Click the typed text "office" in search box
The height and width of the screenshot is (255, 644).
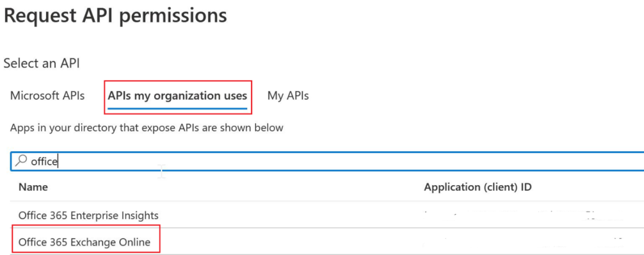click(x=44, y=162)
